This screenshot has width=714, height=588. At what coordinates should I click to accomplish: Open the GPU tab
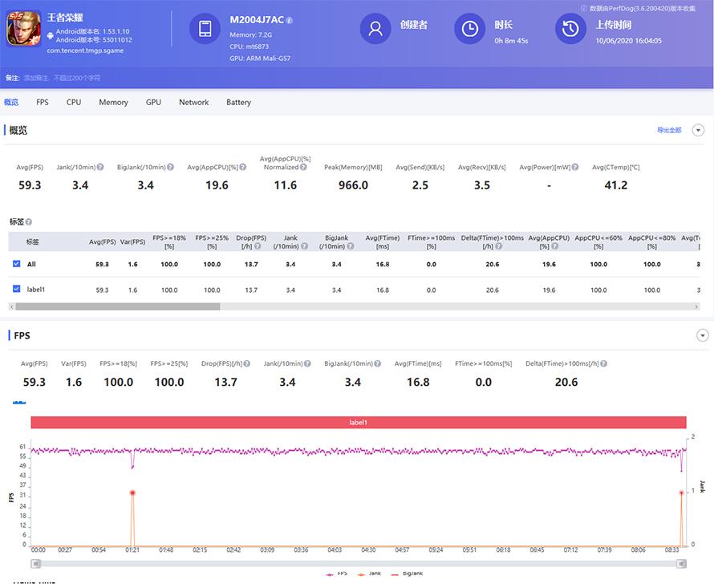(x=153, y=103)
